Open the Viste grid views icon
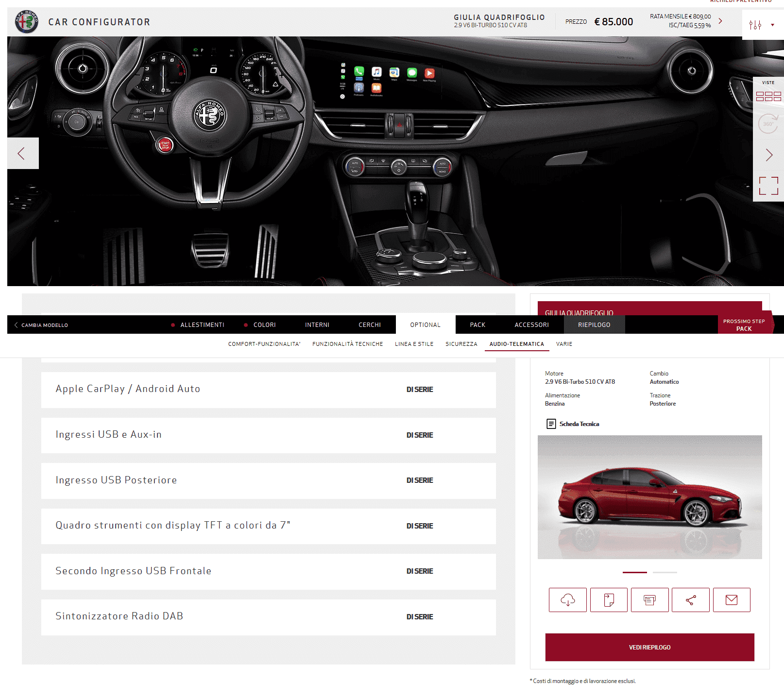 [768, 96]
